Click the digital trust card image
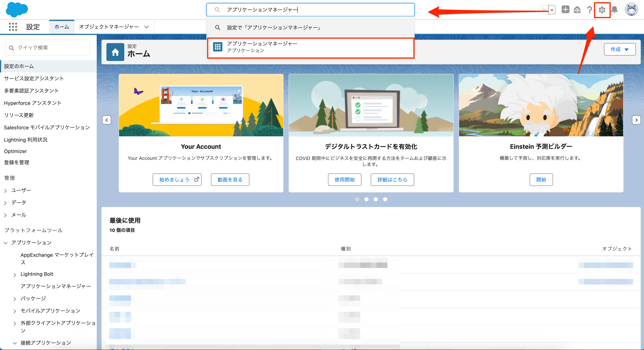Screen dimensions: 644x350 click(371, 105)
